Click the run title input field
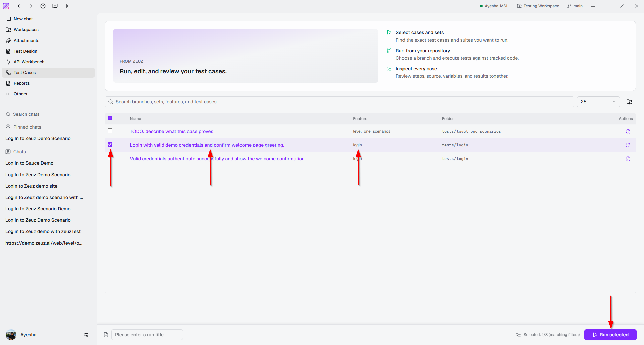The image size is (644, 345). tap(147, 335)
